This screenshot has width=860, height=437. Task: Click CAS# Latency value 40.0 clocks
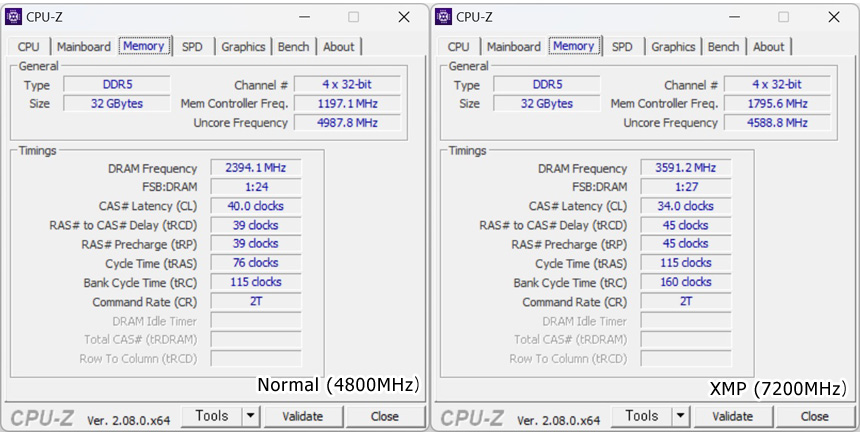tap(256, 206)
